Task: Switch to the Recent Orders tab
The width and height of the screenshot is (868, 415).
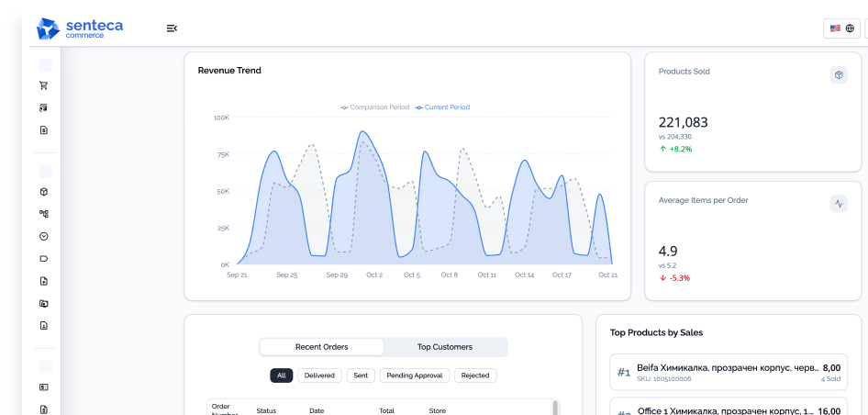Action: click(322, 347)
